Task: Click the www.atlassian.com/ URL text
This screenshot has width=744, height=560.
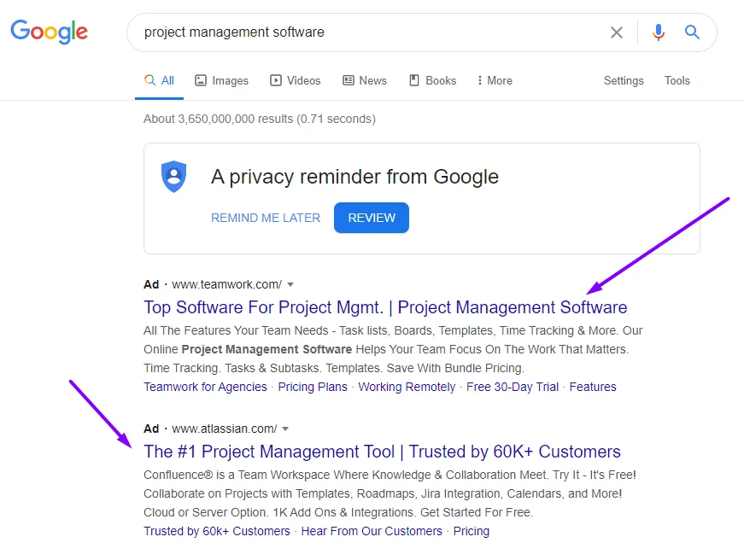Action: (225, 429)
